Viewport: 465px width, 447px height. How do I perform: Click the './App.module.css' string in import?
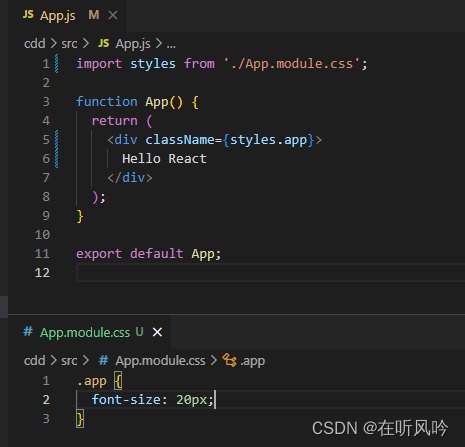point(291,64)
